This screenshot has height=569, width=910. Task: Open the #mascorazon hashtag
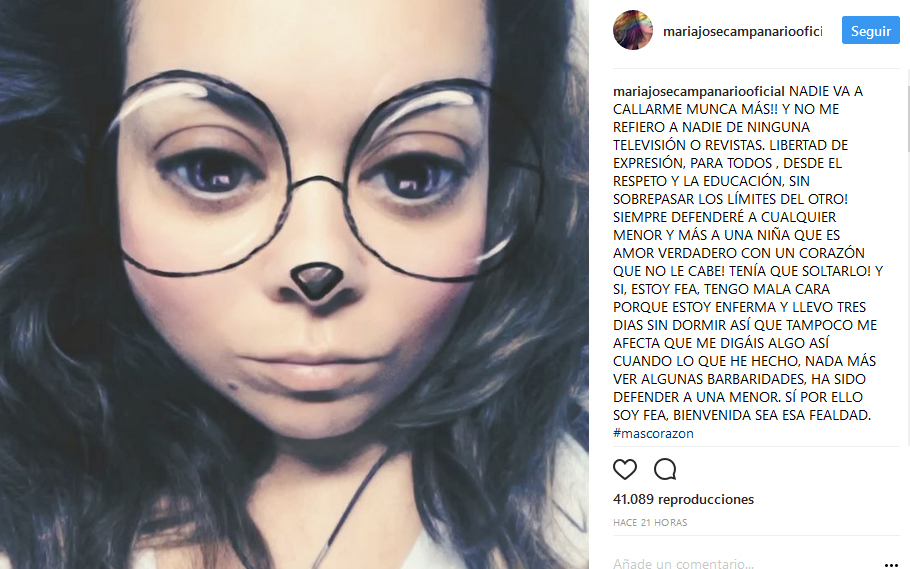point(653,434)
